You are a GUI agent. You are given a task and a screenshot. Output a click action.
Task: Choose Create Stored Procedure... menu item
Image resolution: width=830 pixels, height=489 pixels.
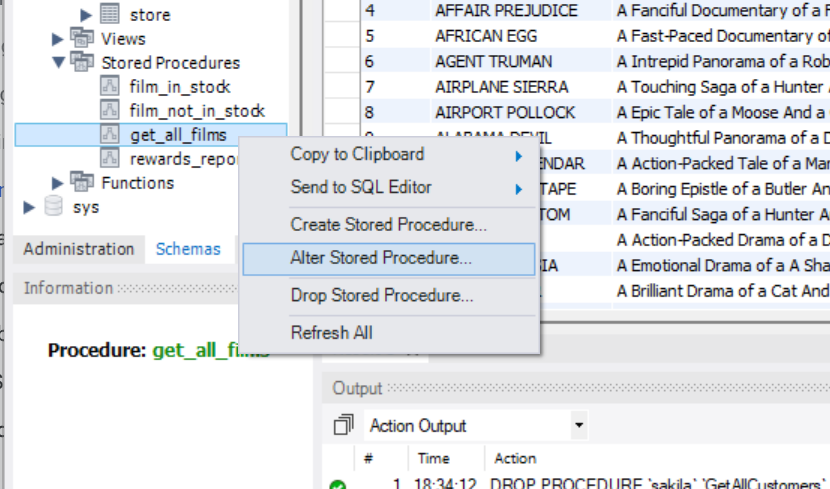(x=389, y=224)
